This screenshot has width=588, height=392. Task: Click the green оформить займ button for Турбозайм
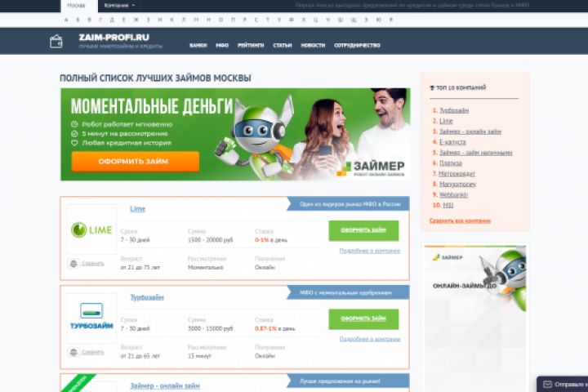coord(363,318)
